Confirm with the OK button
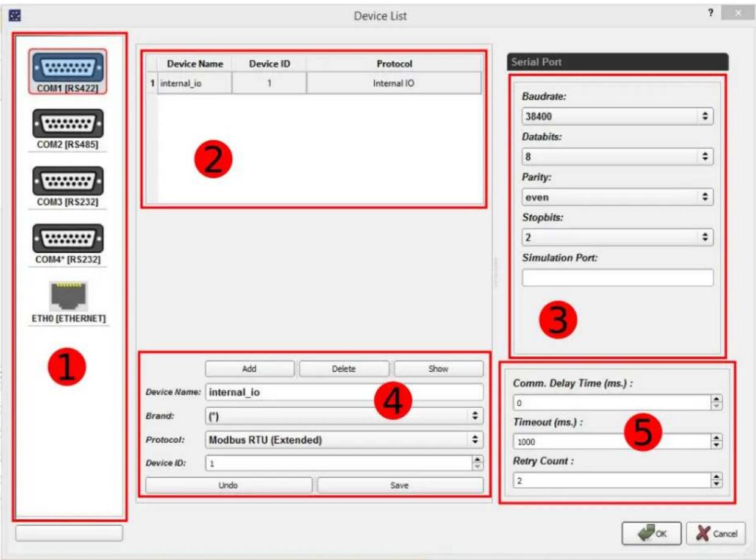The width and height of the screenshot is (756, 560). click(651, 534)
